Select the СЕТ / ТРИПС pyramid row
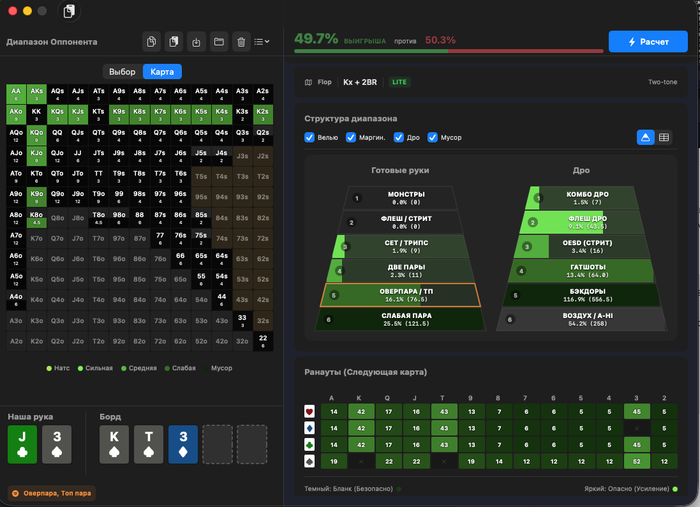Viewport: 700px width, 507px height. [400, 246]
